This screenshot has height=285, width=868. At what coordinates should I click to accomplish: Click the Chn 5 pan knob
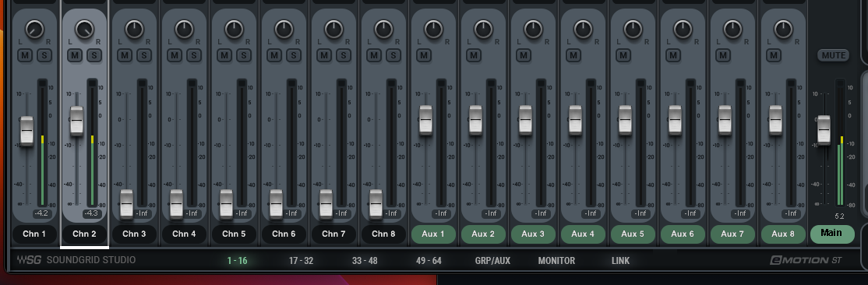(x=234, y=29)
